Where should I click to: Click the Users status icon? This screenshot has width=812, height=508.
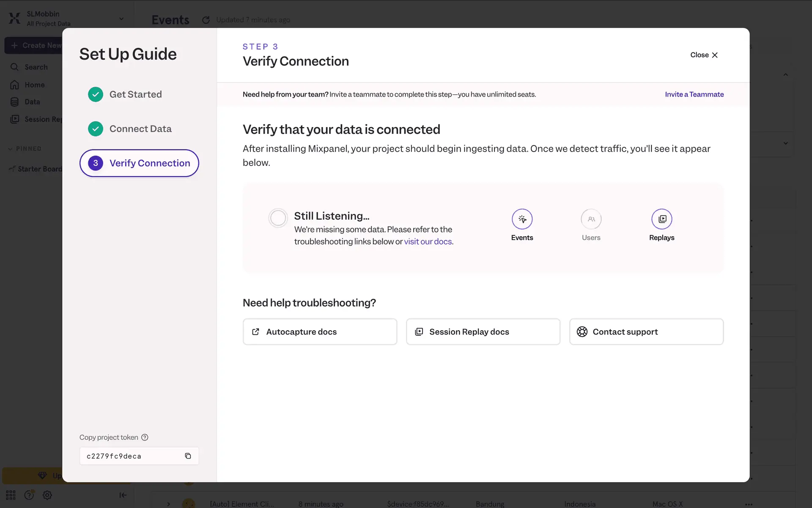pos(591,219)
